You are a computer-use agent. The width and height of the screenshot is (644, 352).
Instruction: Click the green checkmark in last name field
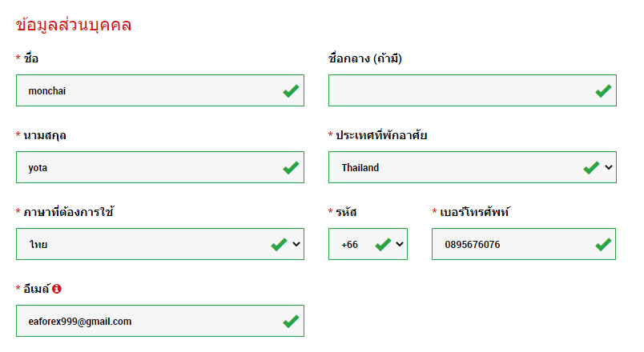pos(291,168)
